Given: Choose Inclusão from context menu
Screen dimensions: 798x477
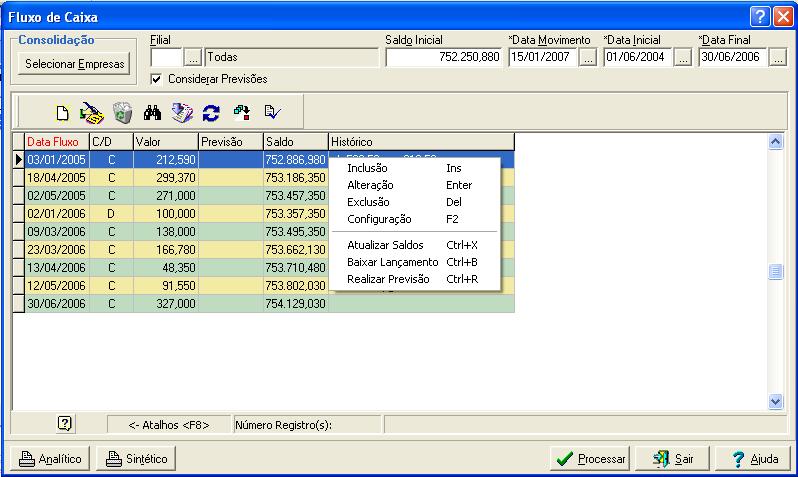Looking at the screenshot, I should coord(415,168).
